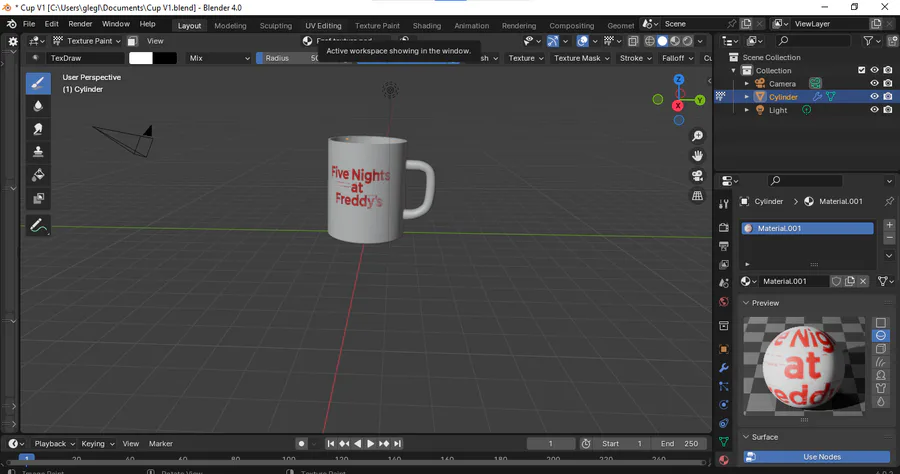Open the Render properties tab
900x474 pixels.
coord(724,227)
